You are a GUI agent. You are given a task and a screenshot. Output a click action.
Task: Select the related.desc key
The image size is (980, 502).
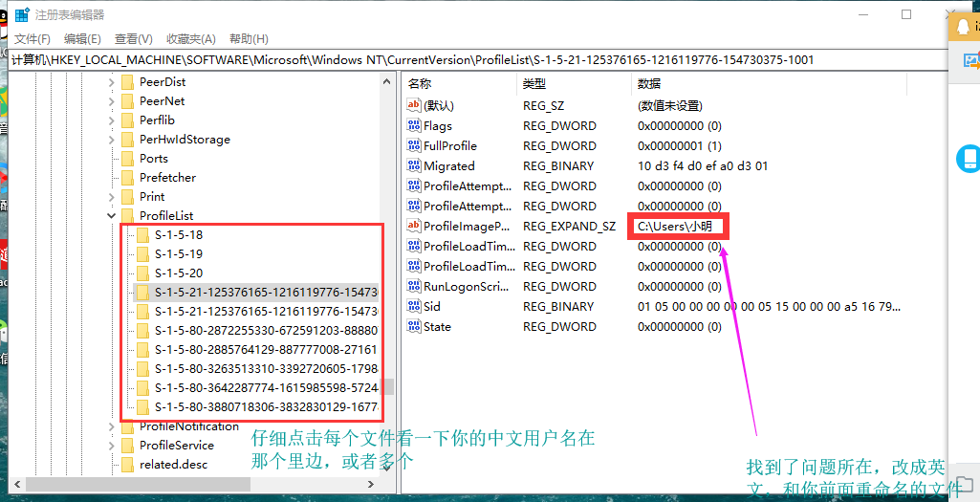[173, 465]
